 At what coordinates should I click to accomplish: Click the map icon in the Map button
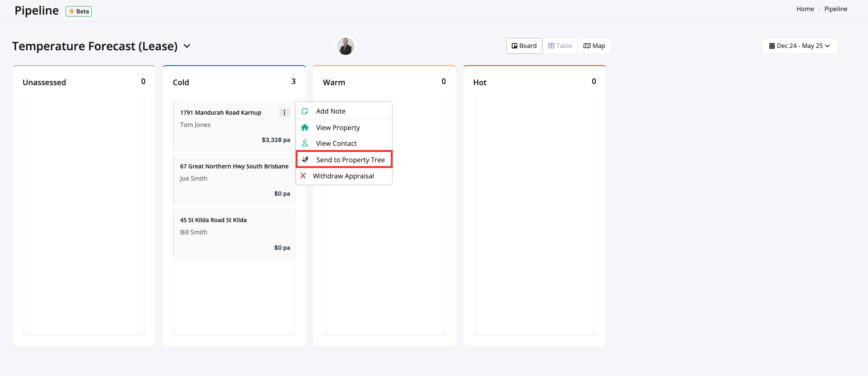(x=587, y=46)
